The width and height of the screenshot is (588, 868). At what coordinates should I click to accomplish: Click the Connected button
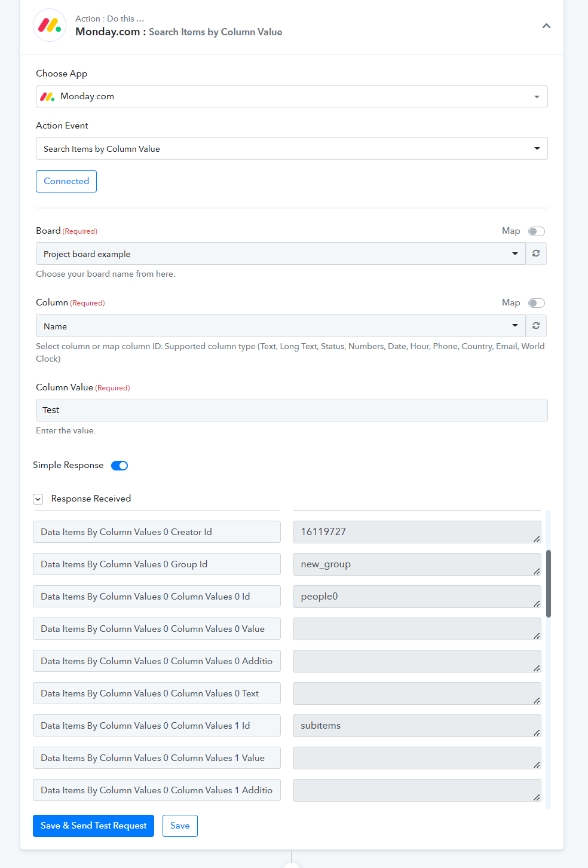pyautogui.click(x=66, y=181)
